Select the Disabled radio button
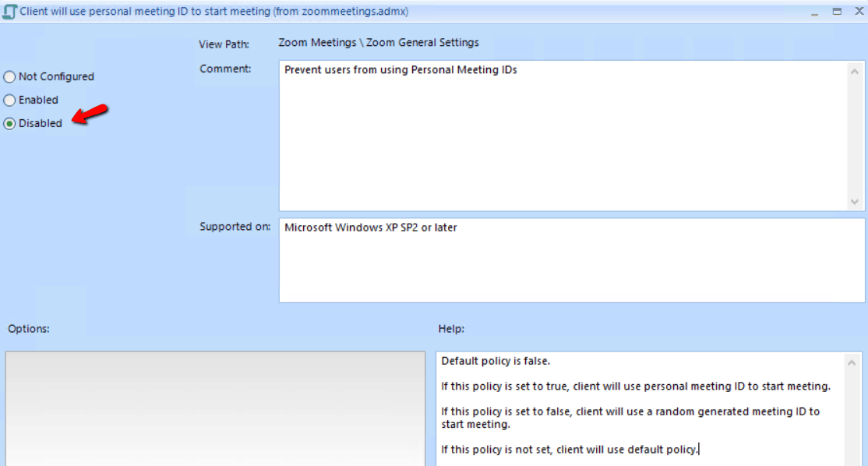This screenshot has width=868, height=466. pyautogui.click(x=9, y=123)
